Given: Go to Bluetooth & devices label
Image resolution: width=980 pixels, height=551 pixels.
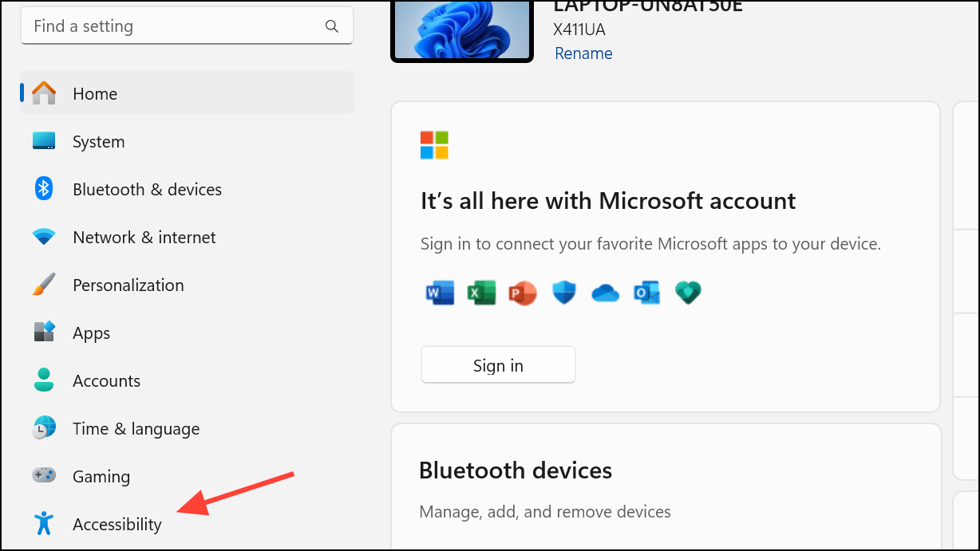Looking at the screenshot, I should point(147,189).
